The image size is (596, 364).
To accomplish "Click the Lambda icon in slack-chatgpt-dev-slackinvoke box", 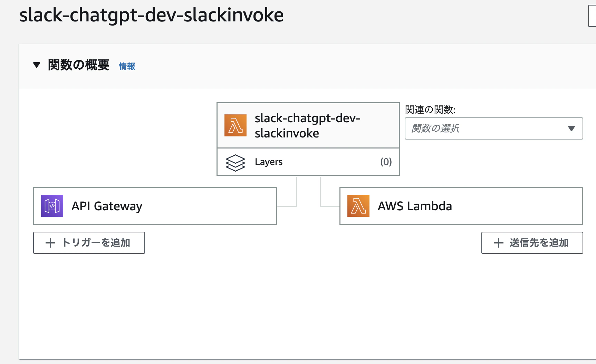I will click(235, 125).
